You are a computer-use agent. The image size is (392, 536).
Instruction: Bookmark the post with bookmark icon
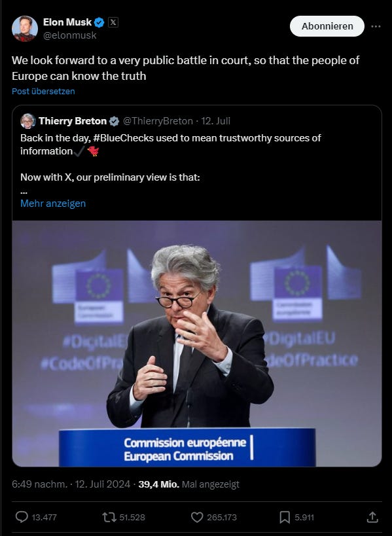click(284, 517)
